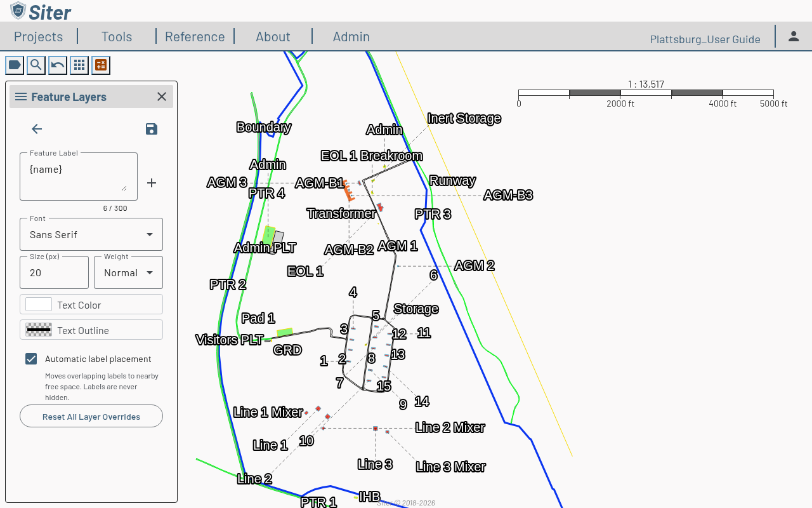Click the Boundary map label
812x508 pixels.
[264, 127]
